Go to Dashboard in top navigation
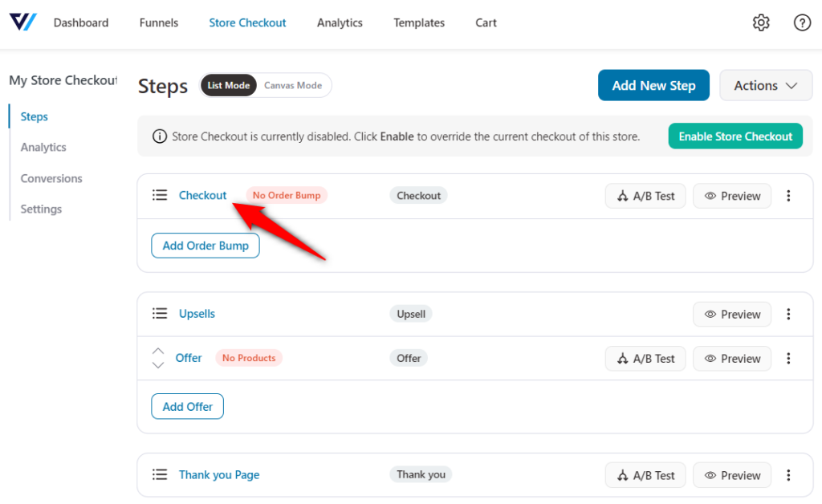 click(81, 22)
